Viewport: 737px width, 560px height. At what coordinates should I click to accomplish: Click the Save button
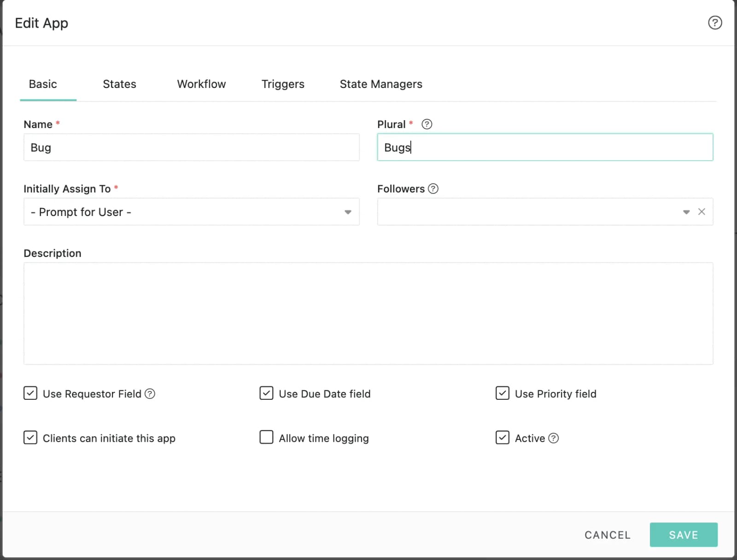click(x=684, y=535)
